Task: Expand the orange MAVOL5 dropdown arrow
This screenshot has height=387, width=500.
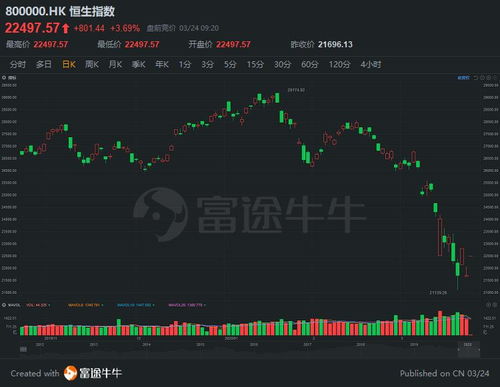Action: (x=102, y=305)
